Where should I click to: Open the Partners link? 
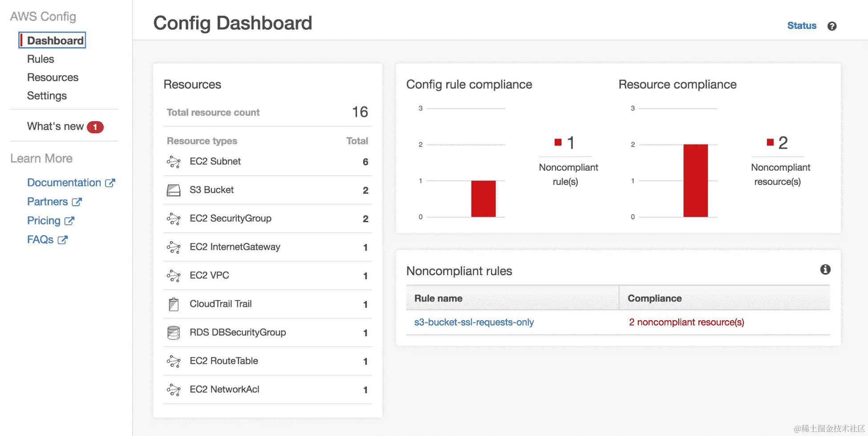point(47,202)
